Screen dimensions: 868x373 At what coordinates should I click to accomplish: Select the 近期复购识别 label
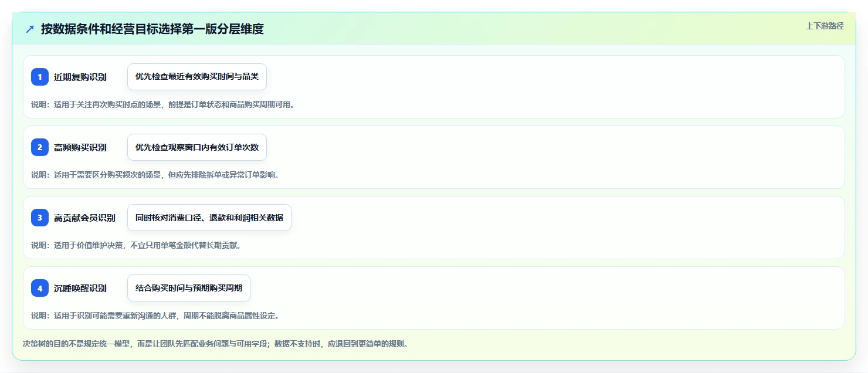coord(80,77)
